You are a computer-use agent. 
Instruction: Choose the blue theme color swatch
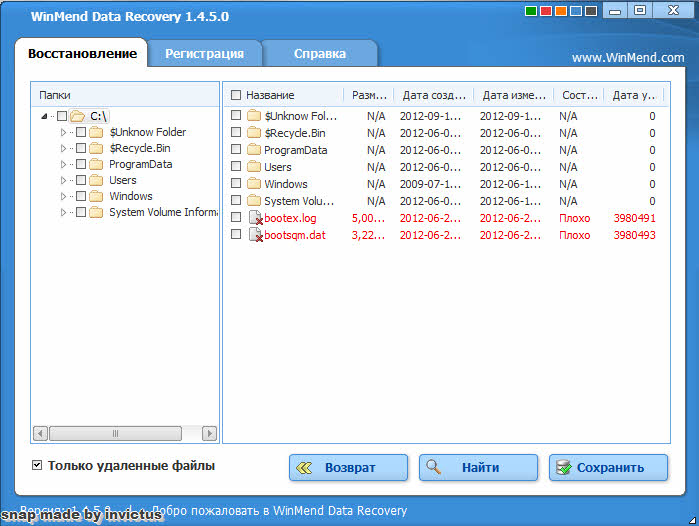coord(576,11)
